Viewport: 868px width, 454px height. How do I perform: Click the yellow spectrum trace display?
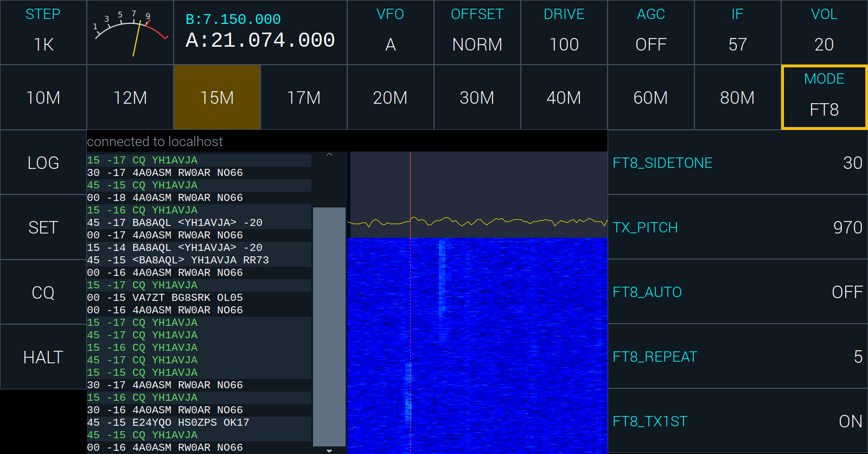477,194
